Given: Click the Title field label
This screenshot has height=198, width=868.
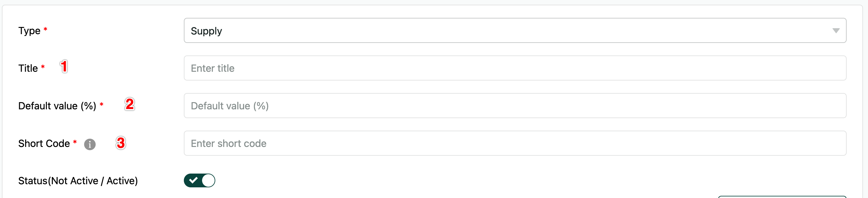Looking at the screenshot, I should pyautogui.click(x=28, y=69).
